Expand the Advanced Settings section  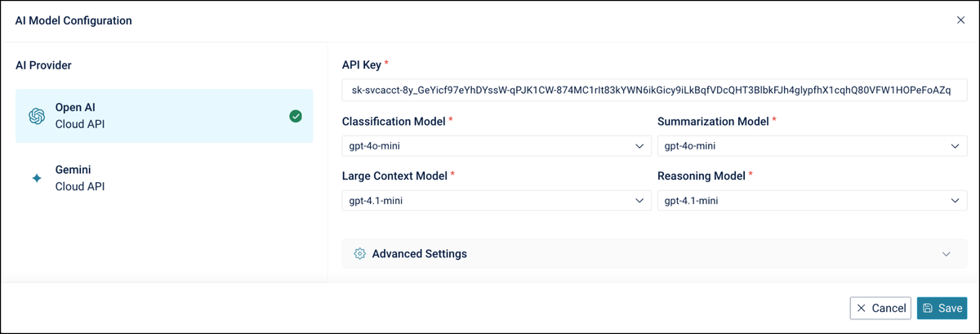(653, 254)
